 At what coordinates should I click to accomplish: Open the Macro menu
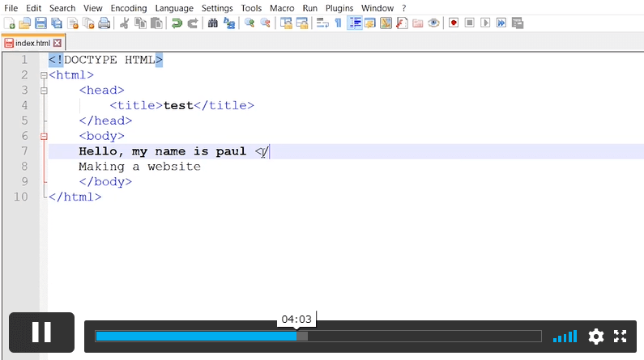point(282,8)
